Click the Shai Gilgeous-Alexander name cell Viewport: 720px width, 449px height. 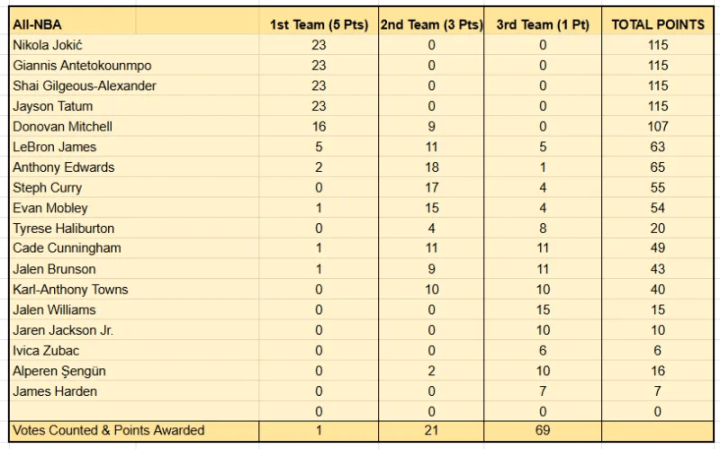point(134,86)
